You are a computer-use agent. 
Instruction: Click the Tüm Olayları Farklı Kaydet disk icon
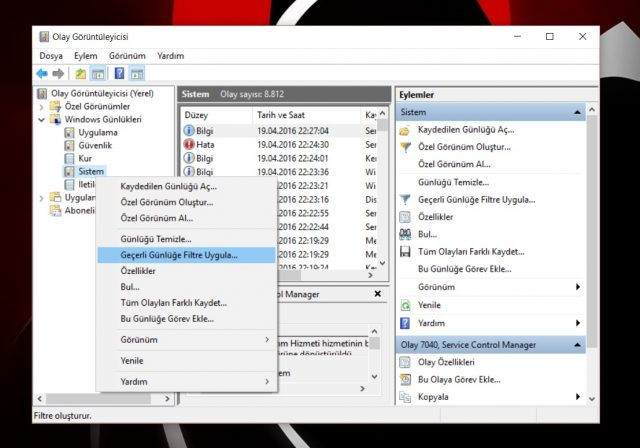point(405,252)
